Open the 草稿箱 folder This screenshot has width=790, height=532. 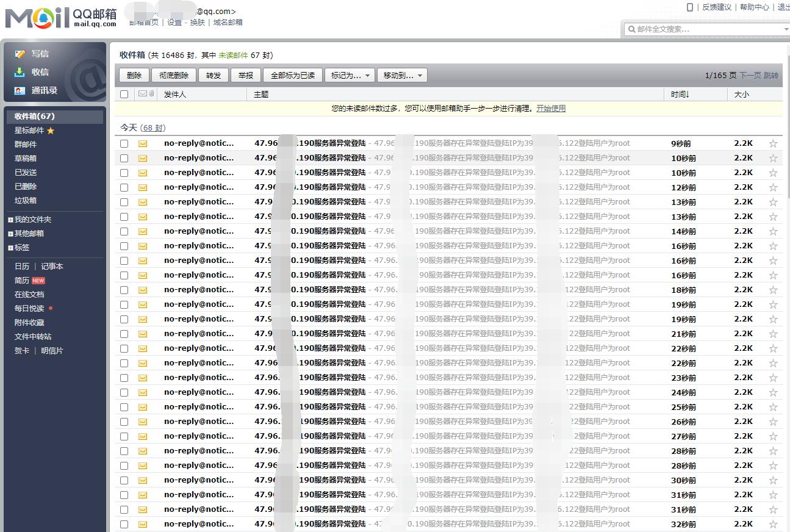26,159
